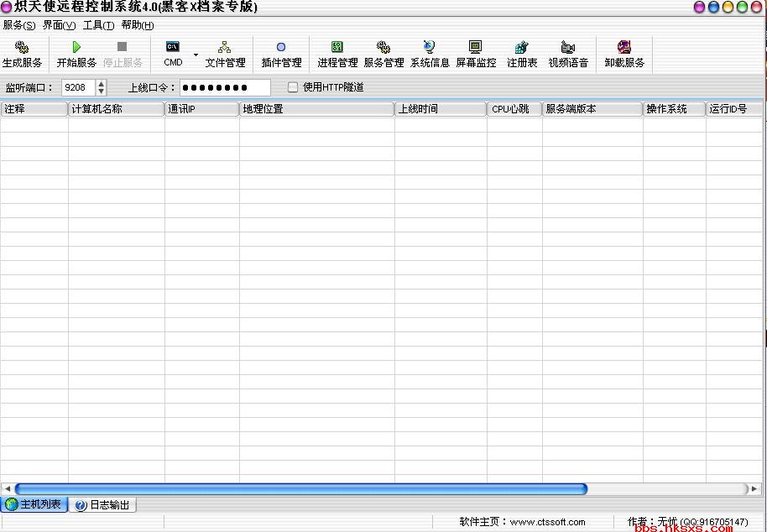767x532 pixels.
Task: Open the 帮助(H) menu
Action: (x=138, y=25)
